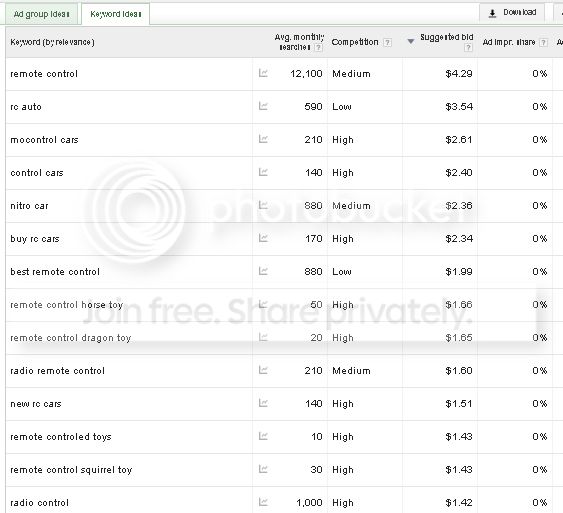This screenshot has width=563, height=513.
Task: Sort by Competition column header
Action: (x=355, y=42)
